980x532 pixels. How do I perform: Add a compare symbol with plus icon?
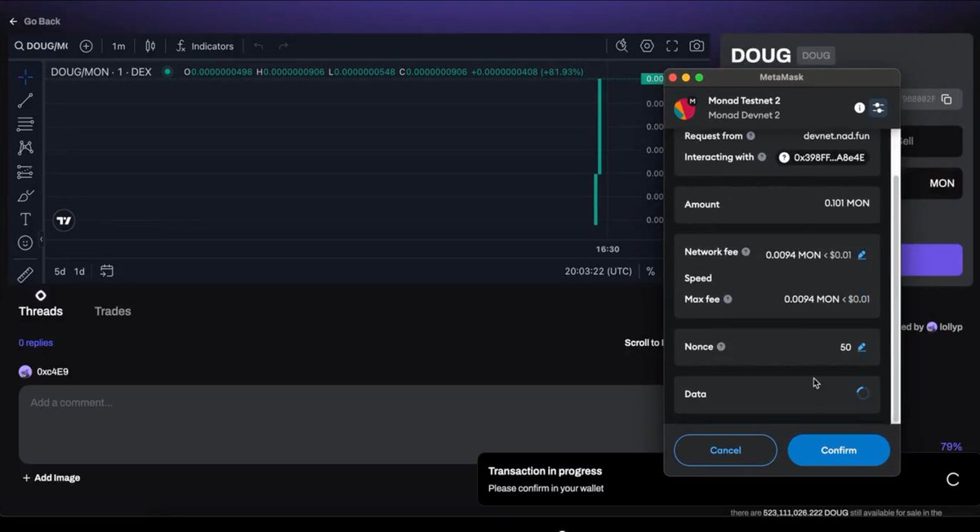(x=86, y=47)
